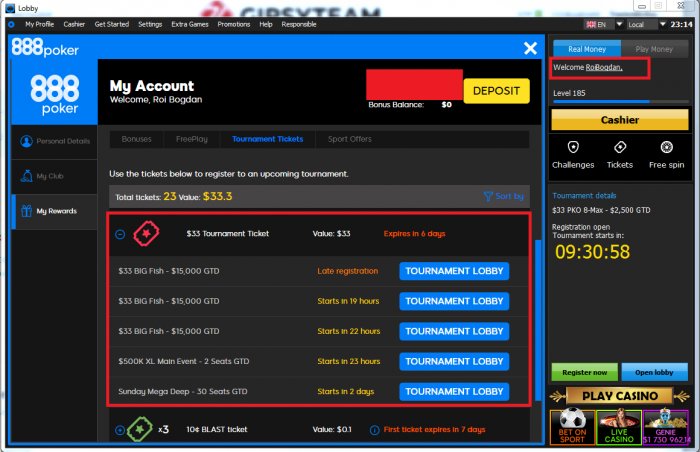This screenshot has width=700, height=452.
Task: Open the Tickets icon
Action: coord(620,147)
